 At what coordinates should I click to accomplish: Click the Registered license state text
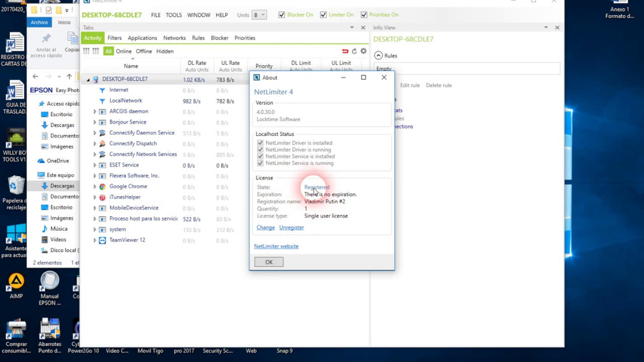coord(317,187)
